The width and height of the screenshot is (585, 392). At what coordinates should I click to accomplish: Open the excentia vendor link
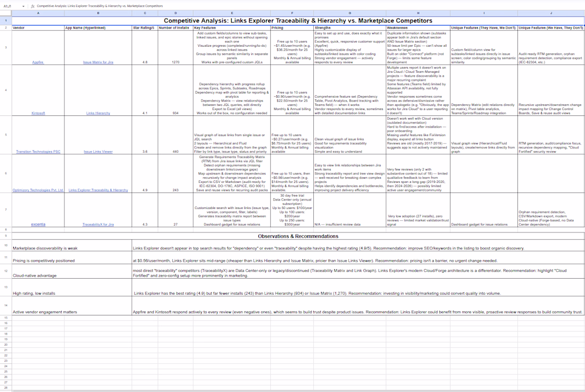pyautogui.click(x=38, y=224)
